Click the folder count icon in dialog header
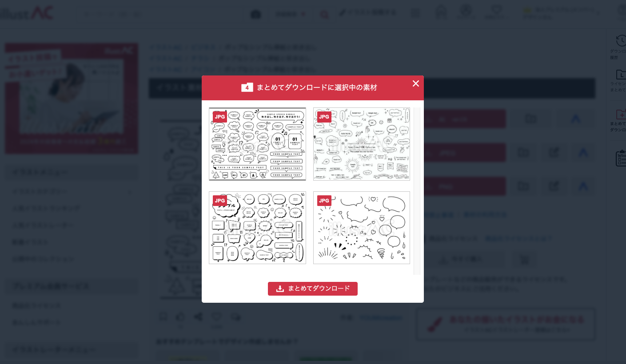 click(247, 87)
